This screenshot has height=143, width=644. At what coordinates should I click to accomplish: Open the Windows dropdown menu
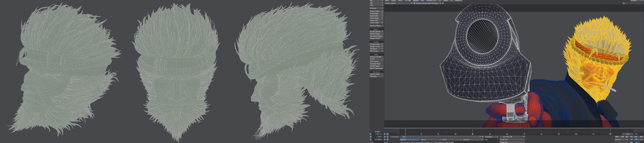(x=377, y=8)
